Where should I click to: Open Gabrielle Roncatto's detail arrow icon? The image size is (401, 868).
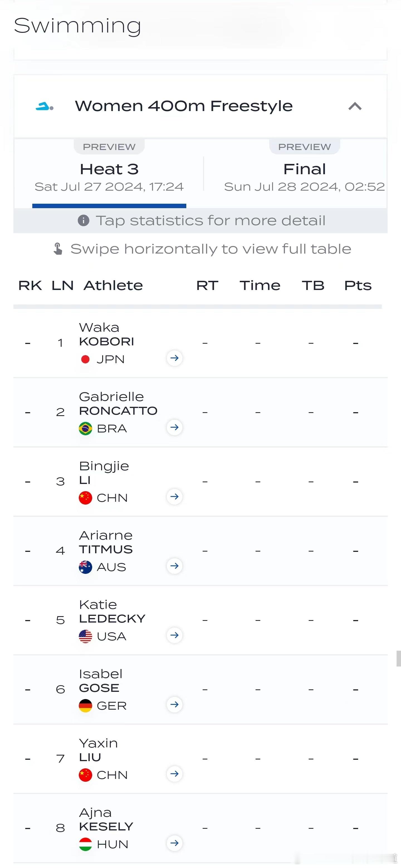pyautogui.click(x=174, y=427)
